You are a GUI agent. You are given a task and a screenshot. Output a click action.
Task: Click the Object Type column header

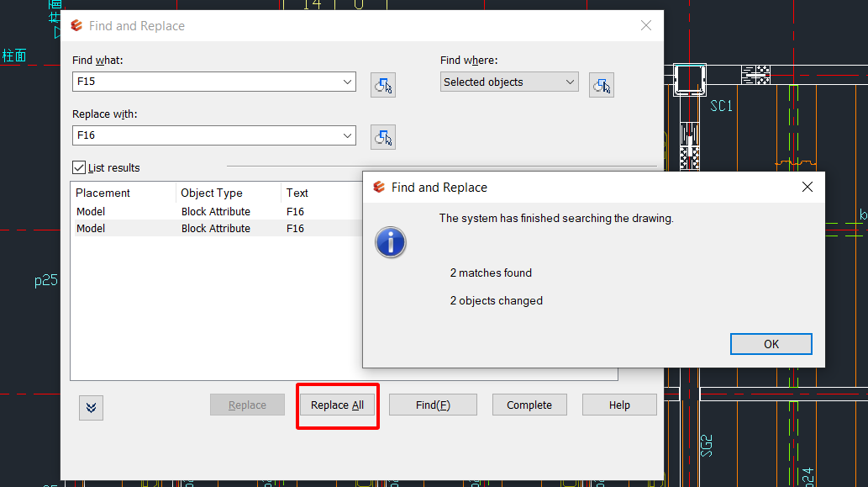coord(228,193)
